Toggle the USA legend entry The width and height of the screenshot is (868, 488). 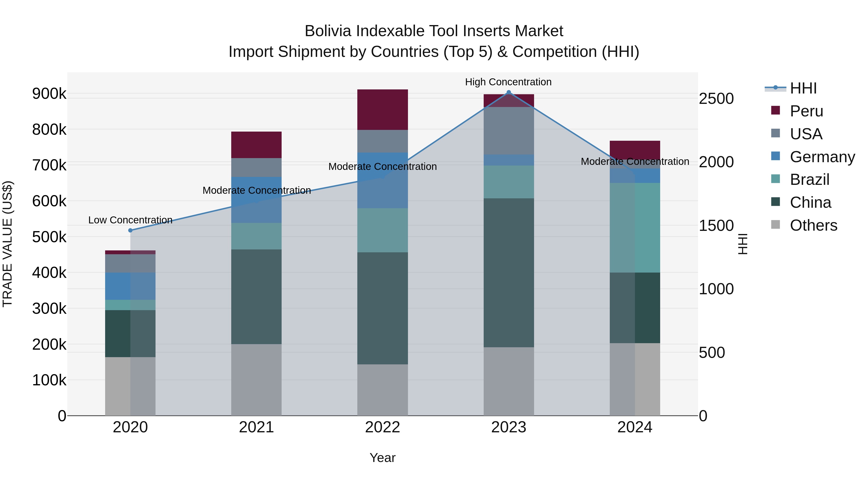click(797, 134)
